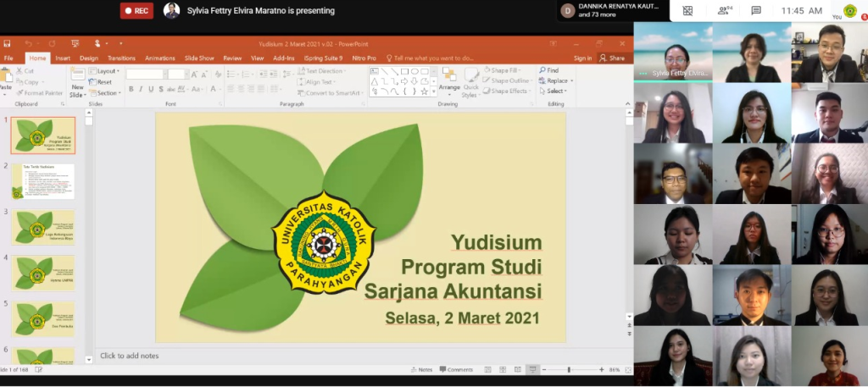Switch to the Transitions ribbon tab
The image size is (868, 387).
[121, 58]
